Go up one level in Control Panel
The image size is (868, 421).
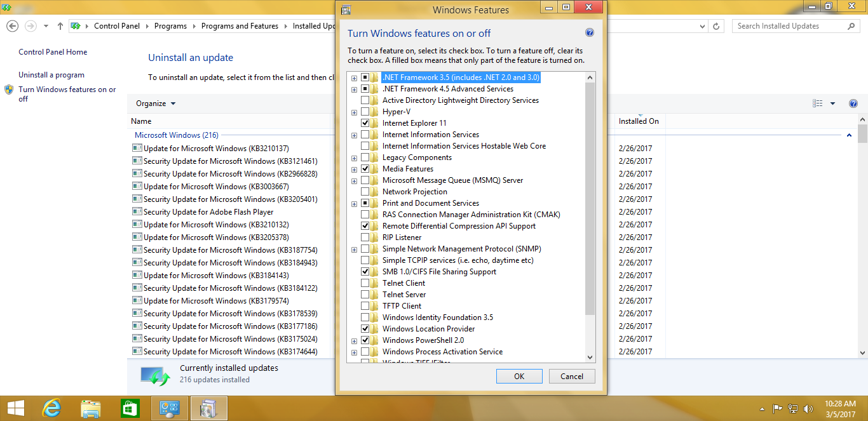(60, 26)
